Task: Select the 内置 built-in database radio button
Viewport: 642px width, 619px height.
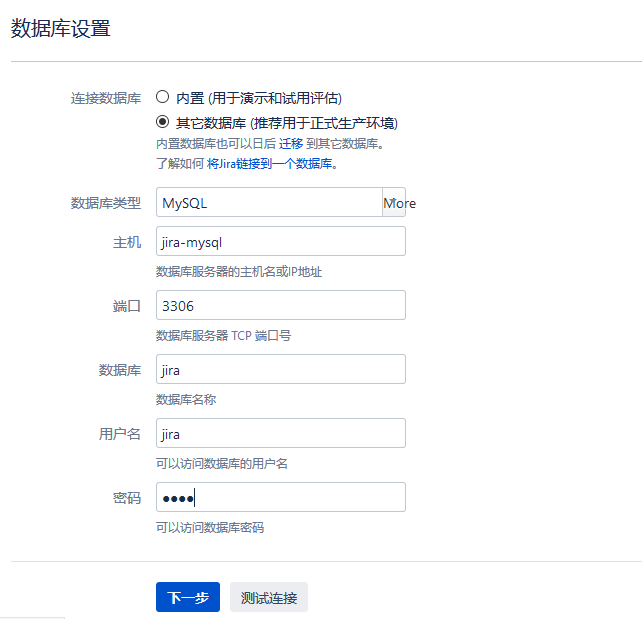Action: click(x=163, y=97)
